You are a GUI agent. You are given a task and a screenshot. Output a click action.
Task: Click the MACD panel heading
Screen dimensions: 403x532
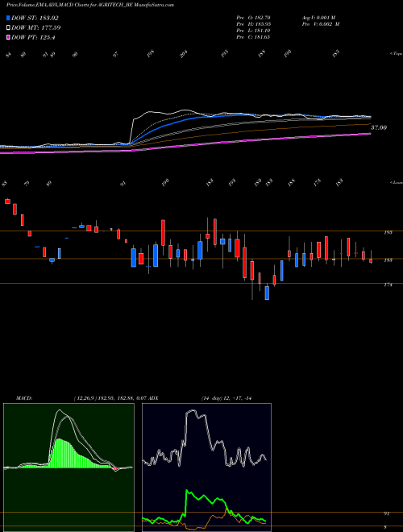point(24,398)
